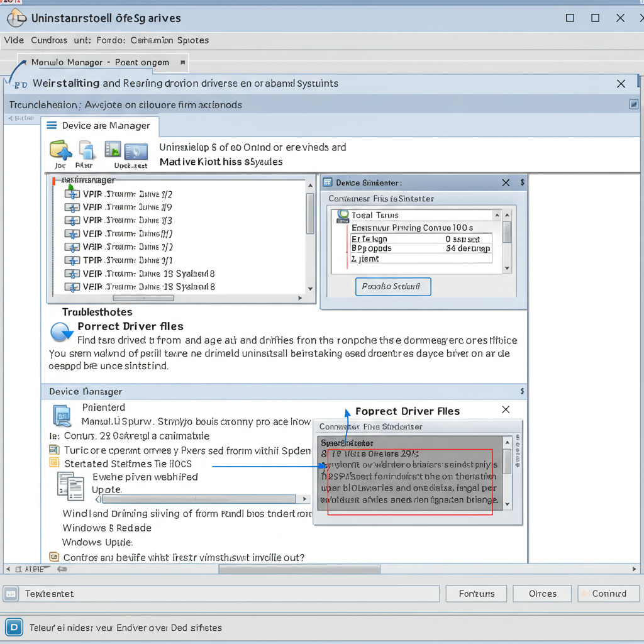Click the Paienterd computer icon
Screen dimensions: 644x644
click(62, 416)
